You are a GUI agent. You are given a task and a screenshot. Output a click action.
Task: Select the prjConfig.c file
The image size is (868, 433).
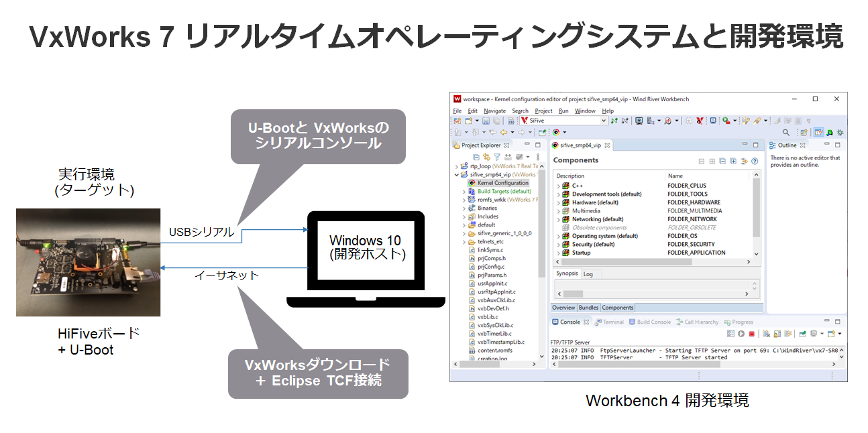point(486,267)
